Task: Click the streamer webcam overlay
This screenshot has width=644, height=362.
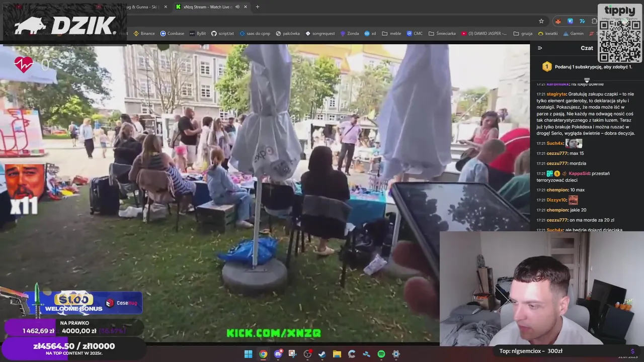Action: coord(541,288)
